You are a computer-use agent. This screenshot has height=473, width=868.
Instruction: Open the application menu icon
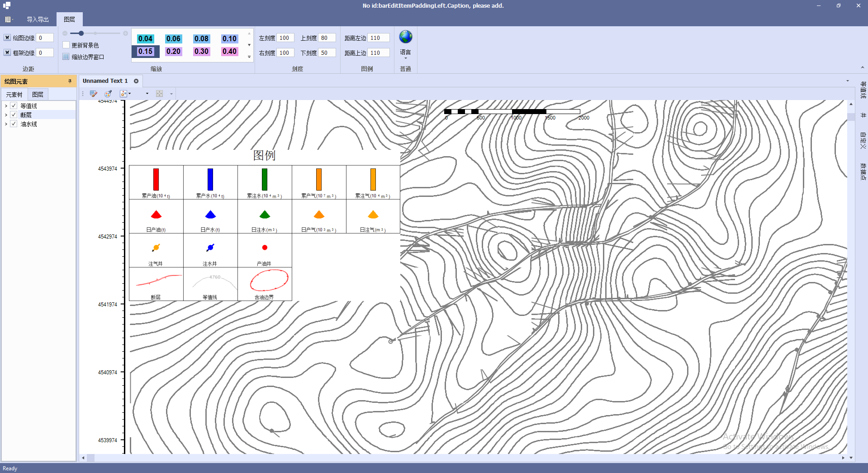9,19
